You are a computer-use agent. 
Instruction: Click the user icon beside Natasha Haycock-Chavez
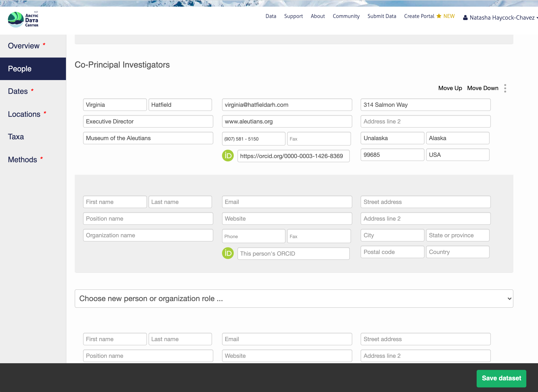point(465,18)
